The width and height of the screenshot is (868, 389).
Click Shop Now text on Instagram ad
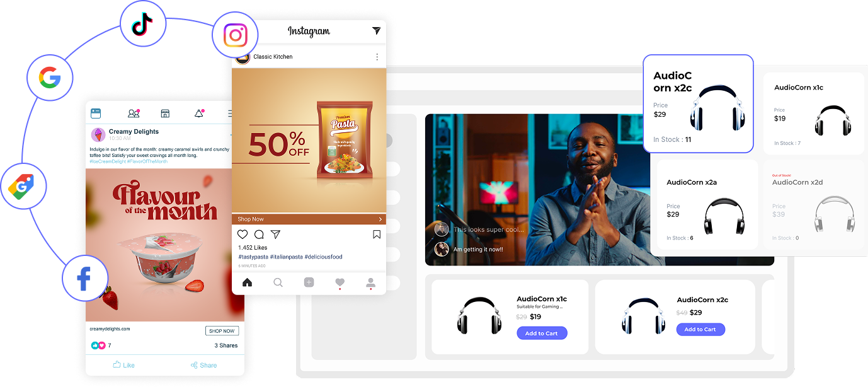251,219
